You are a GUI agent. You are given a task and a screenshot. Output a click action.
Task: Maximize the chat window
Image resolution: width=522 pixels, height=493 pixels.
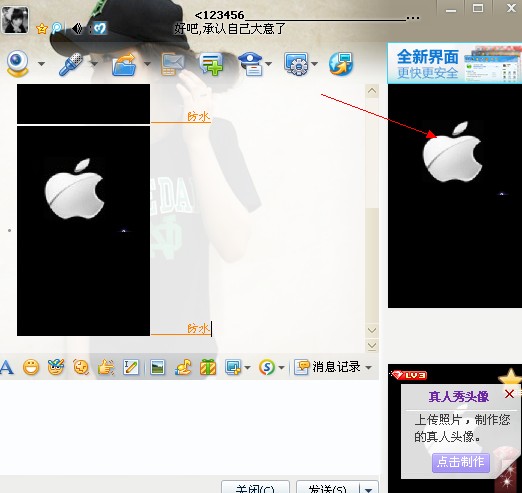point(478,8)
